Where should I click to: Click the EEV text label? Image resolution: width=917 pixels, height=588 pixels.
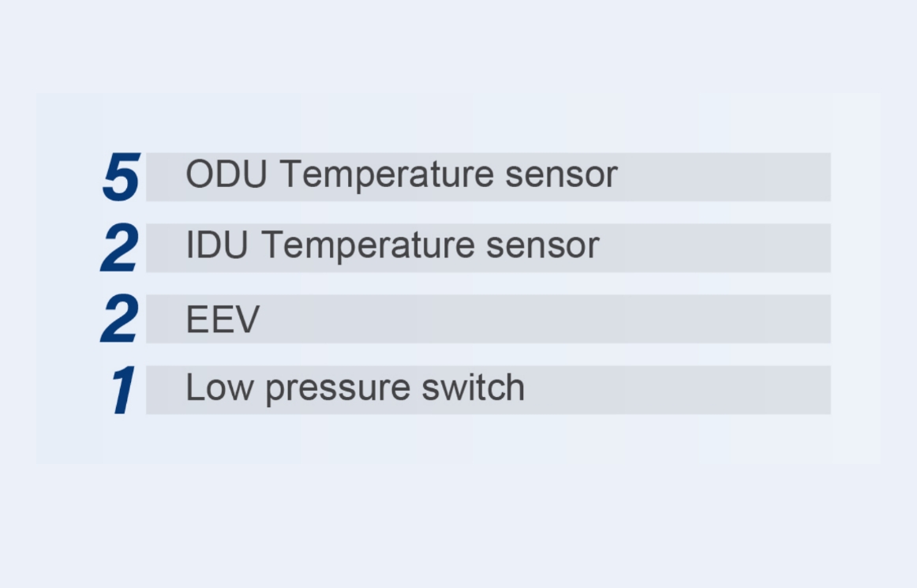pyautogui.click(x=222, y=319)
